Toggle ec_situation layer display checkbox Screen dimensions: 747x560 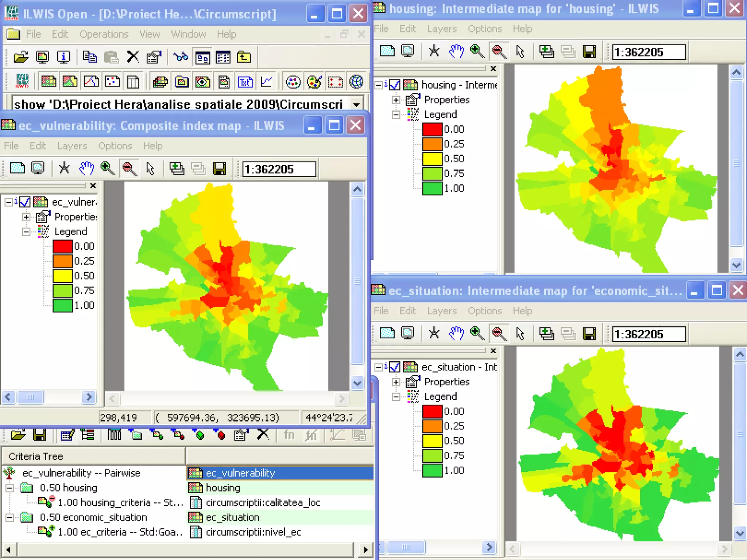click(x=395, y=367)
